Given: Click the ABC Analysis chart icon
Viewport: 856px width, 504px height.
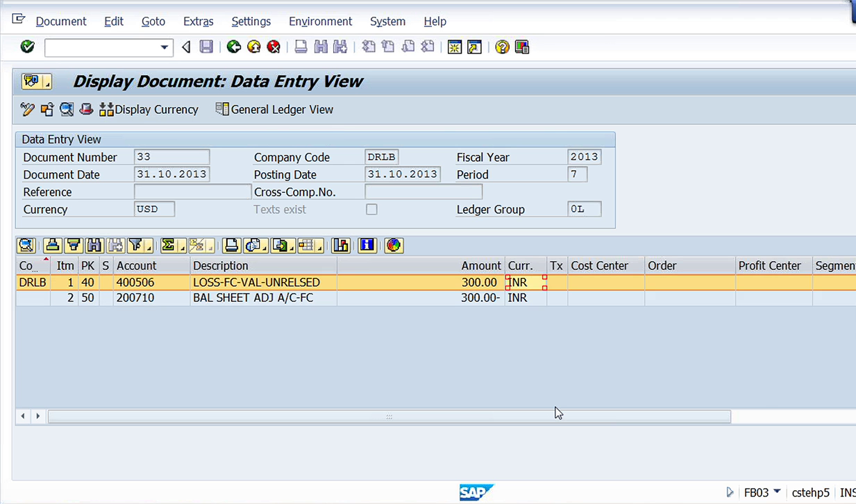Looking at the screenshot, I should (341, 245).
